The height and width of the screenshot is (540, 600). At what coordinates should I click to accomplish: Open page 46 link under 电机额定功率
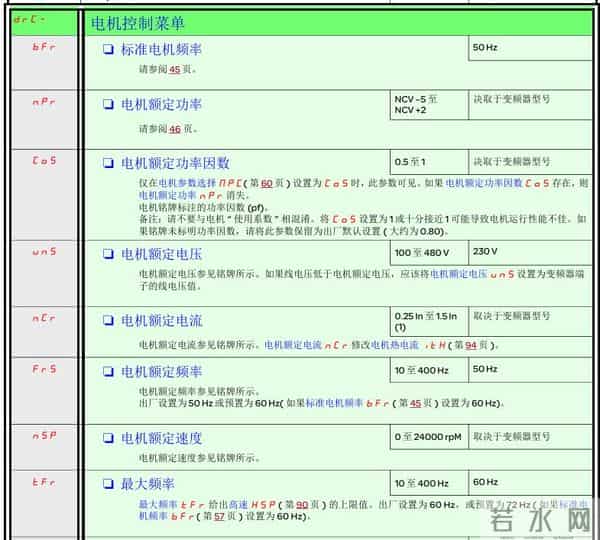point(174,129)
